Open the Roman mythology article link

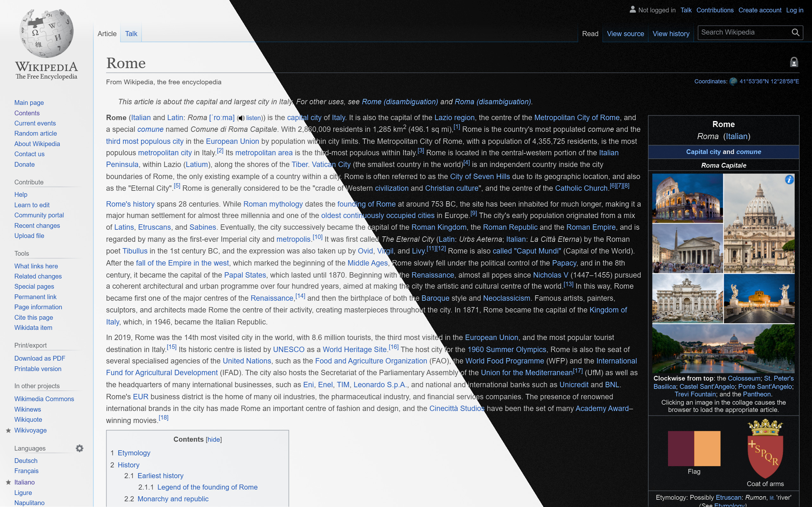point(273,204)
